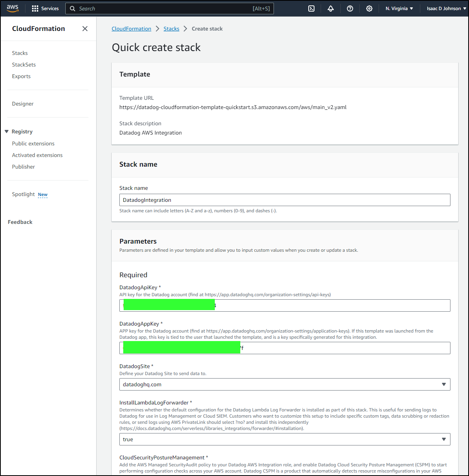Open Designer in the sidebar
The width and height of the screenshot is (469, 476).
(x=23, y=104)
